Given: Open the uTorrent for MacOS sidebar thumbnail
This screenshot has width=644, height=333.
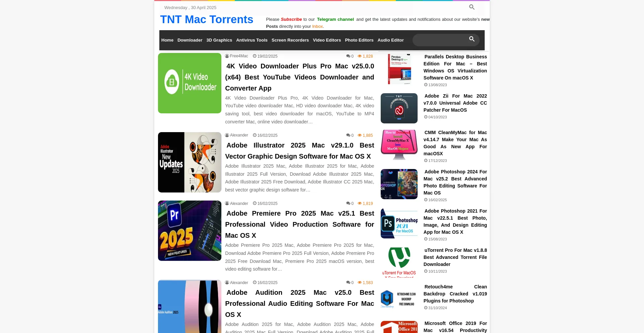Looking at the screenshot, I should 399,263.
